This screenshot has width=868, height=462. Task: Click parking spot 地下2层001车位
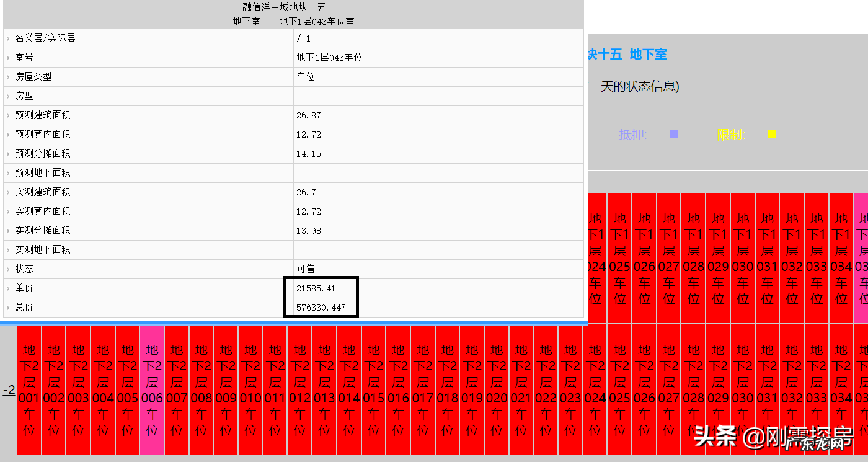coord(29,391)
